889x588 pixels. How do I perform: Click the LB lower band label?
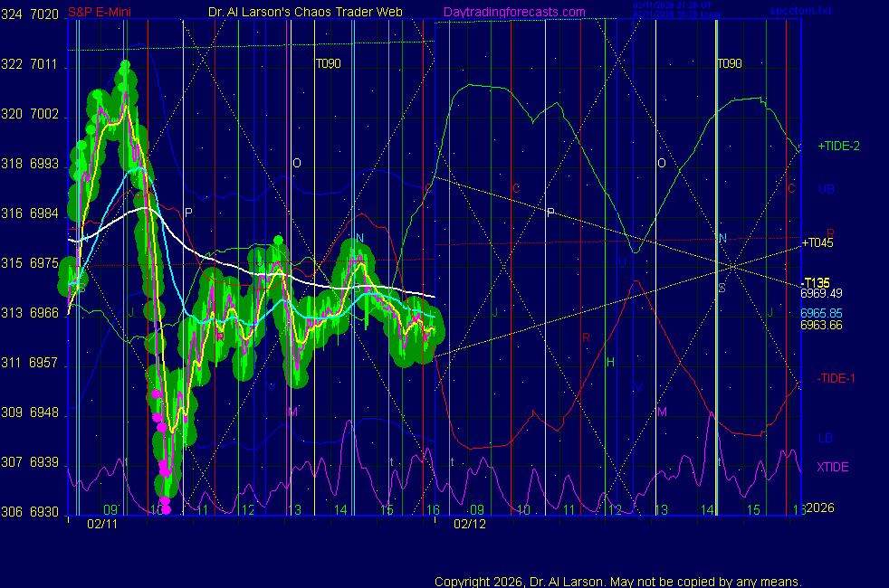click(826, 439)
